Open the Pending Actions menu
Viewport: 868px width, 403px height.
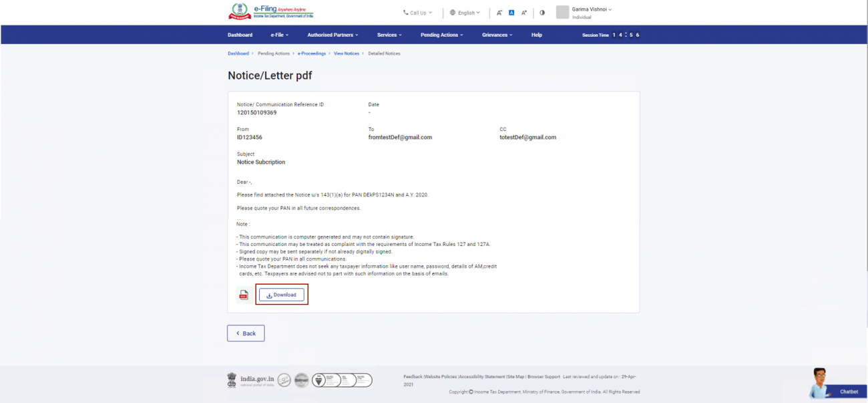coord(441,34)
